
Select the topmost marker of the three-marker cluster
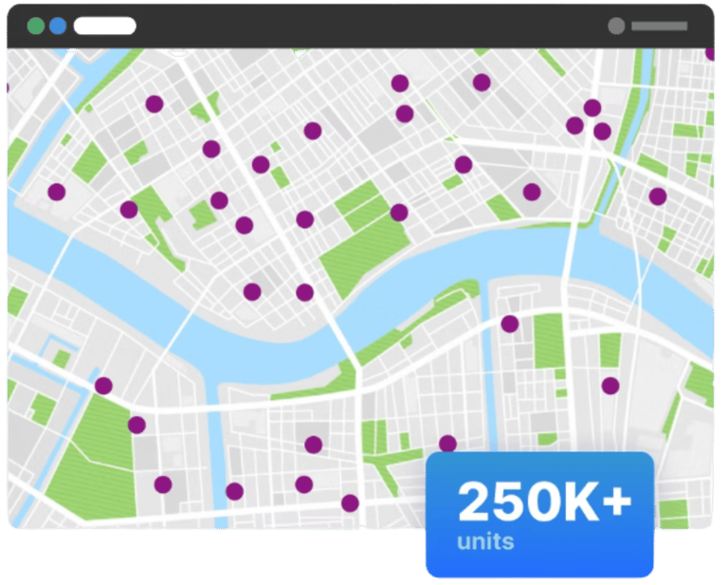pos(592,108)
